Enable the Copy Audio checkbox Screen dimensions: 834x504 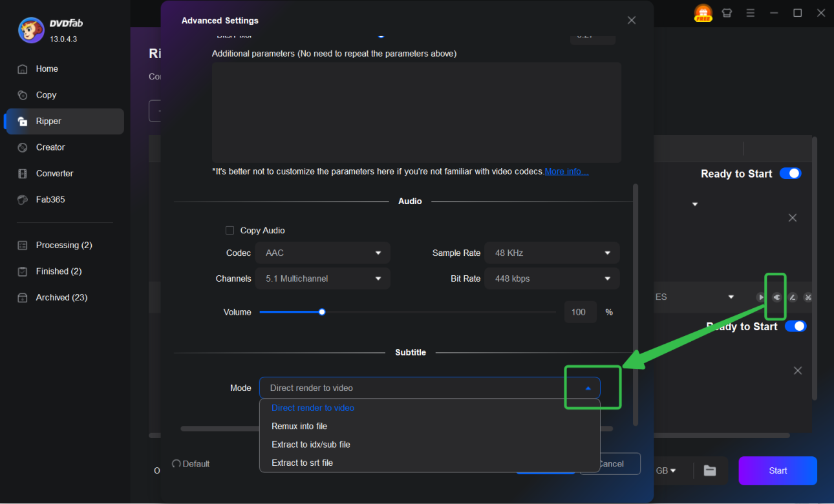pyautogui.click(x=230, y=231)
